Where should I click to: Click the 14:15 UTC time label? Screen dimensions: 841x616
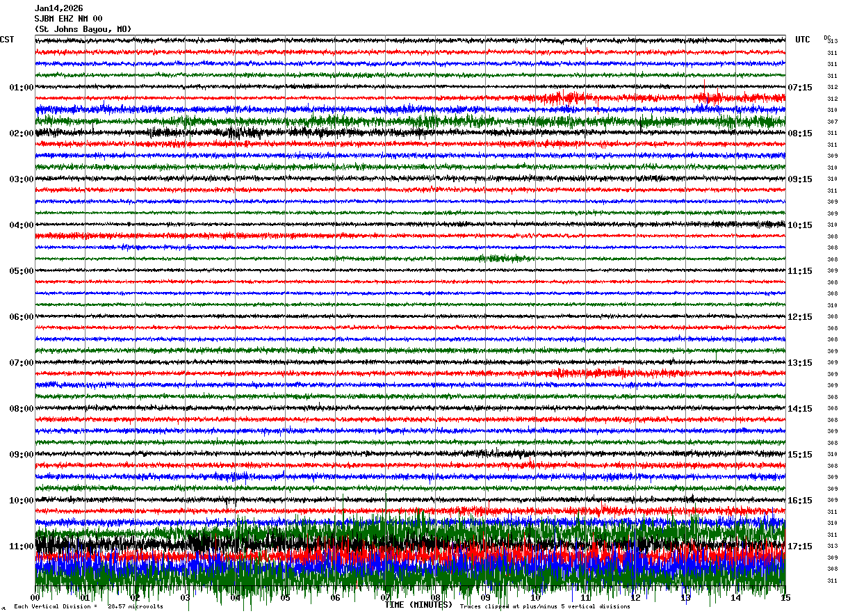[800, 409]
